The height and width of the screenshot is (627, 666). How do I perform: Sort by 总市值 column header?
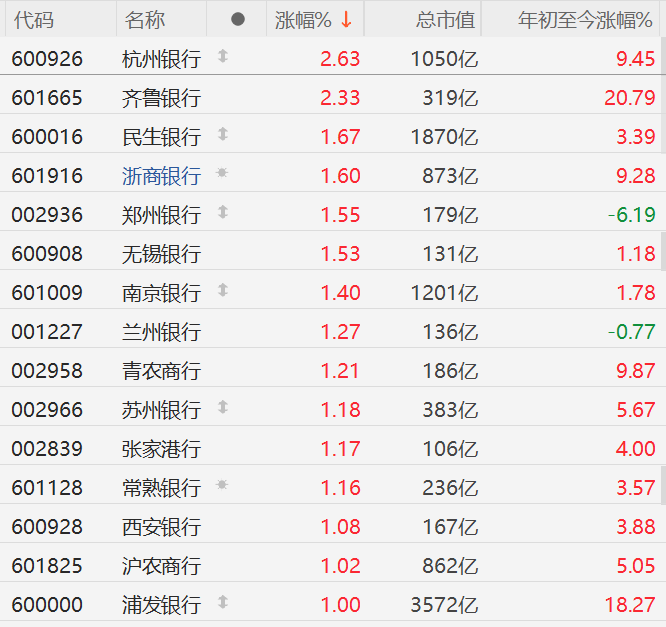446,20
